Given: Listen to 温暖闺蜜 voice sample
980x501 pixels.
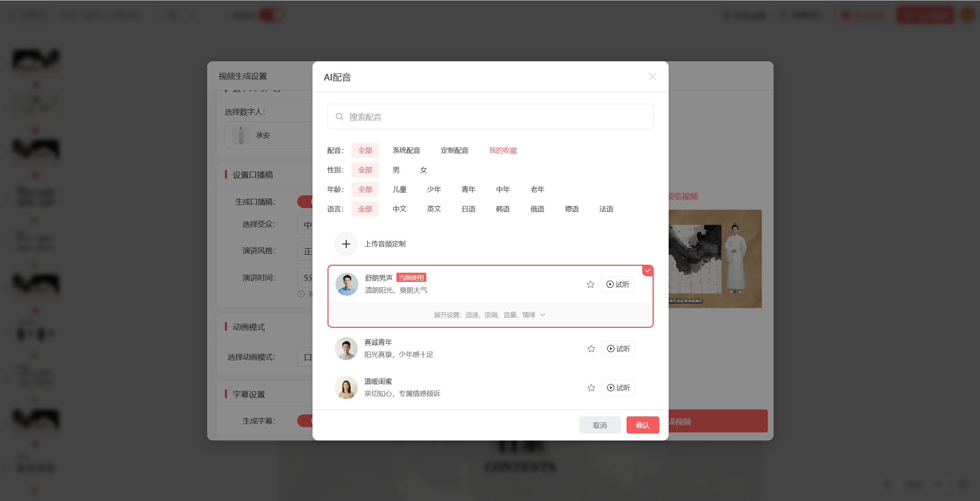Looking at the screenshot, I should 618,388.
